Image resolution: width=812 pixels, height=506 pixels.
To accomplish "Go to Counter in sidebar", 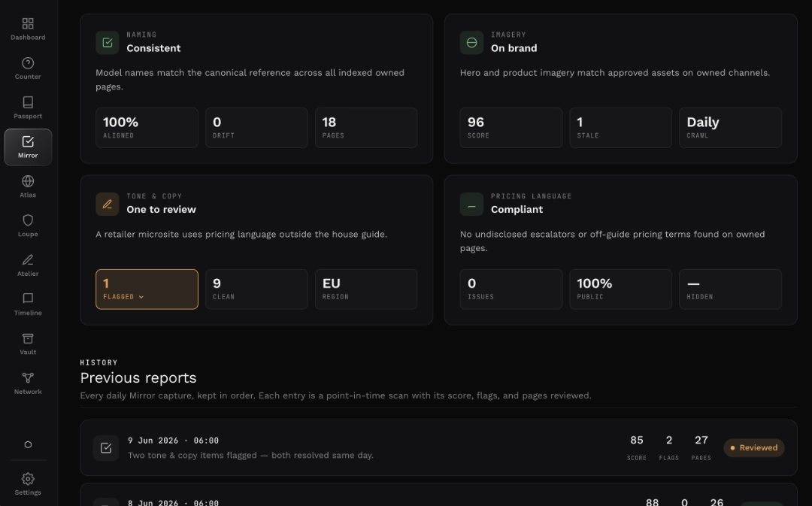I will pyautogui.click(x=28, y=68).
